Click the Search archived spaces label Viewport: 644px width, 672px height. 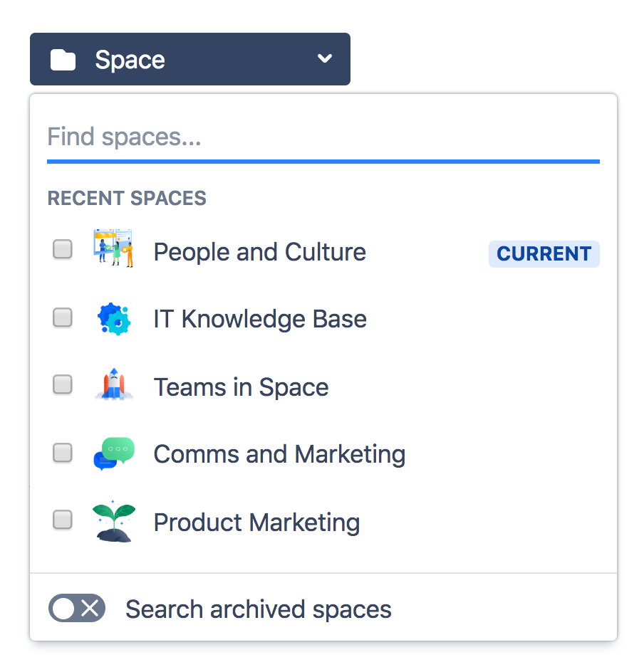coord(259,609)
